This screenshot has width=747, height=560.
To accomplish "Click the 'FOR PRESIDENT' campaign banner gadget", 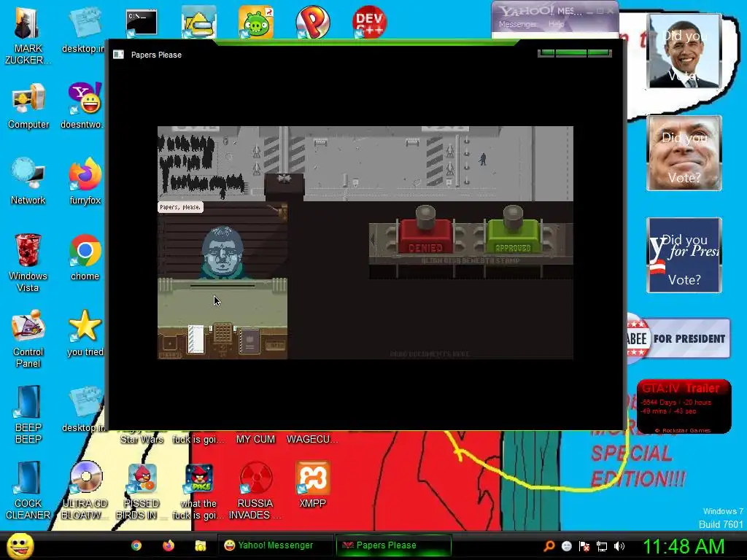I will [x=678, y=338].
